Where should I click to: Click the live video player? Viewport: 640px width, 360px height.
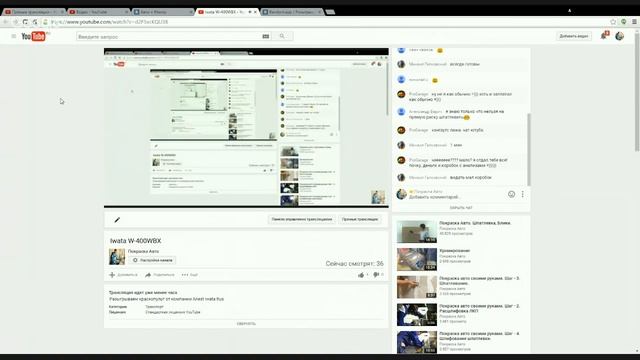[246, 128]
